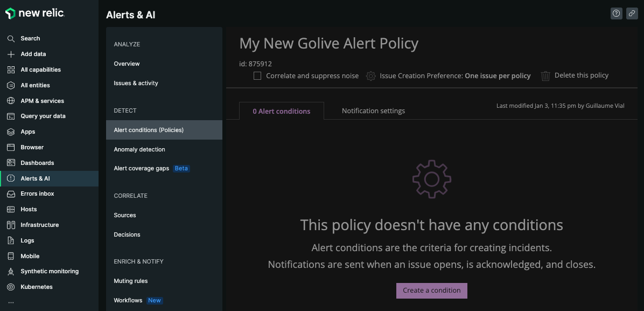
Task: Switch to Notification settings tab
Action: 373,111
